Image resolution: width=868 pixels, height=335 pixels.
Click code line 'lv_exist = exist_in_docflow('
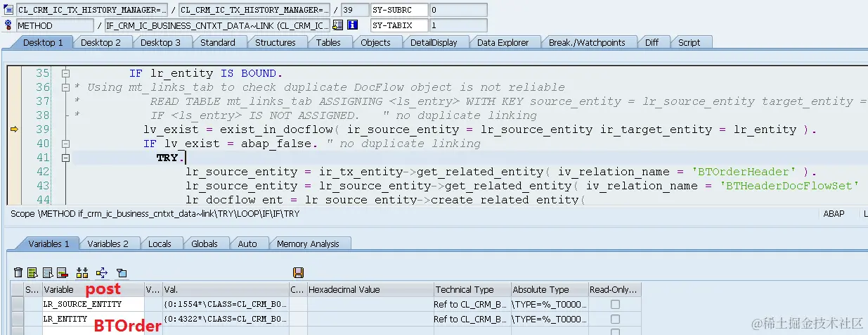click(480, 129)
